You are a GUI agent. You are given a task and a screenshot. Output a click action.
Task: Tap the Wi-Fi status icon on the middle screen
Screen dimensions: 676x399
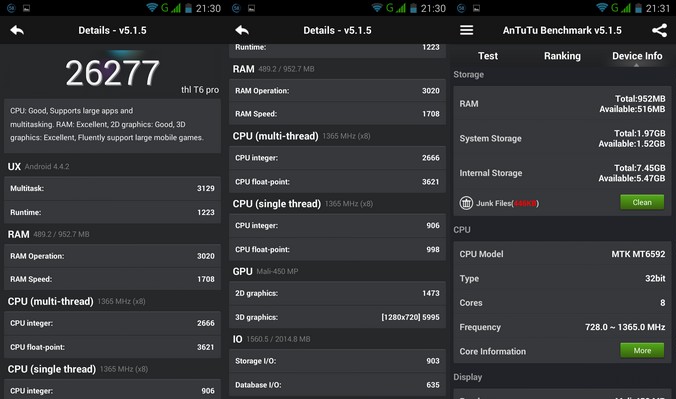coord(377,8)
